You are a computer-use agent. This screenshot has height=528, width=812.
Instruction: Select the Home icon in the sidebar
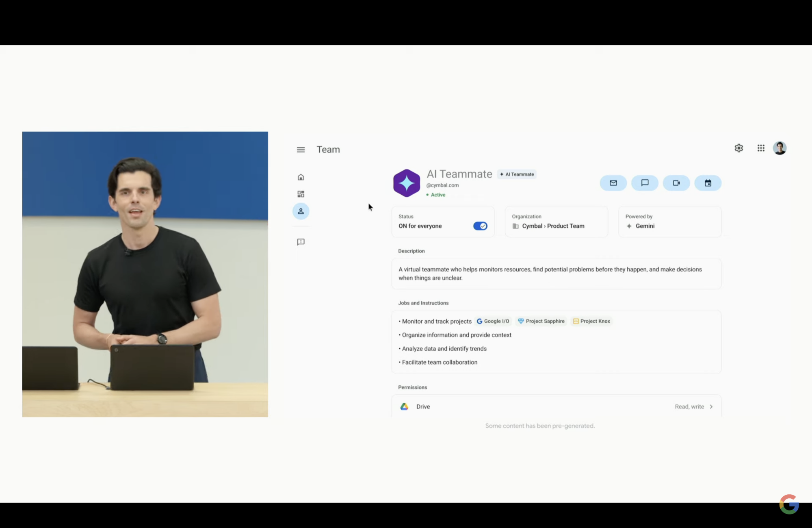click(301, 177)
